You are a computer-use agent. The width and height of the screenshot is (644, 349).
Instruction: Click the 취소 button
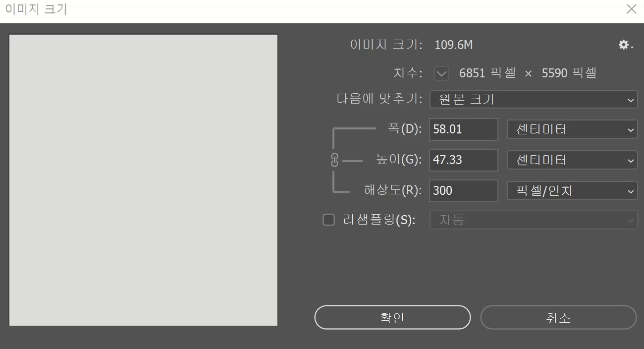point(558,317)
